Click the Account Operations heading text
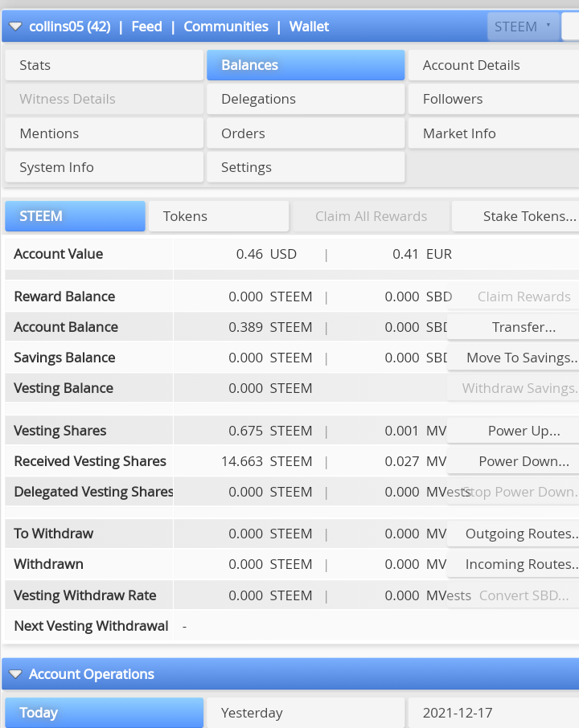 (92, 674)
